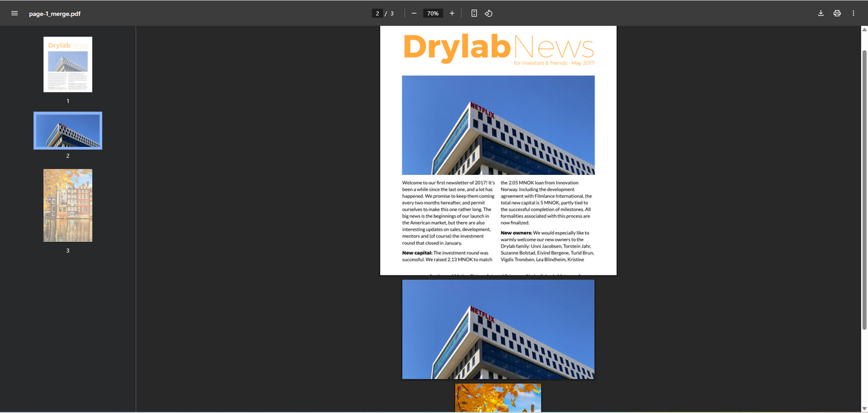Image resolution: width=868 pixels, height=413 pixels.
Task: Click the total page count '3'
Action: coord(392,14)
